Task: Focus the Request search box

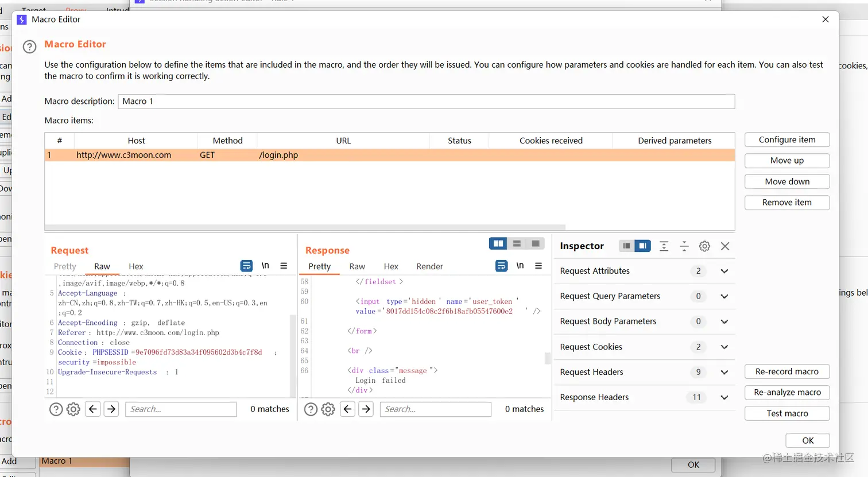Action: click(181, 409)
